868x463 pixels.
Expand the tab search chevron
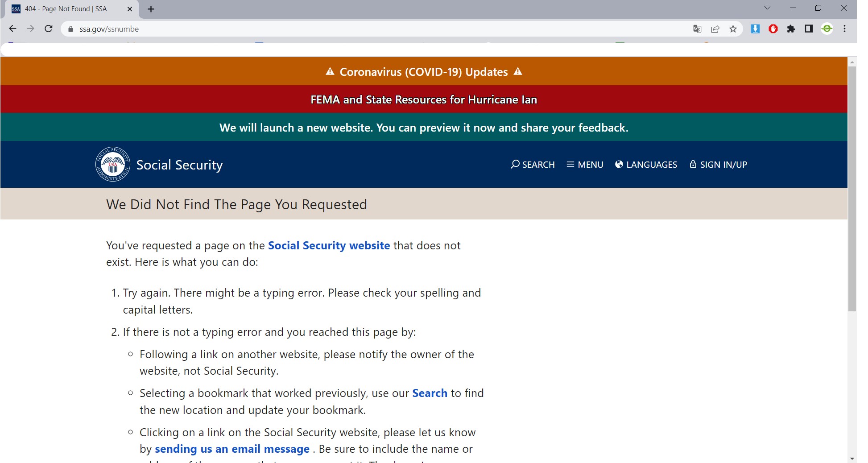click(x=767, y=8)
